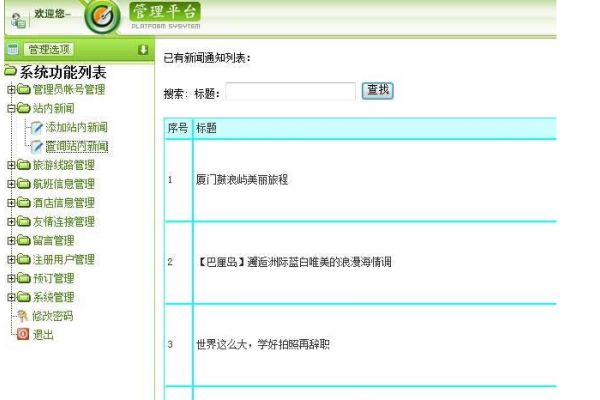Click the key icon beside 修改密码
This screenshot has width=600, height=400.
(23, 316)
